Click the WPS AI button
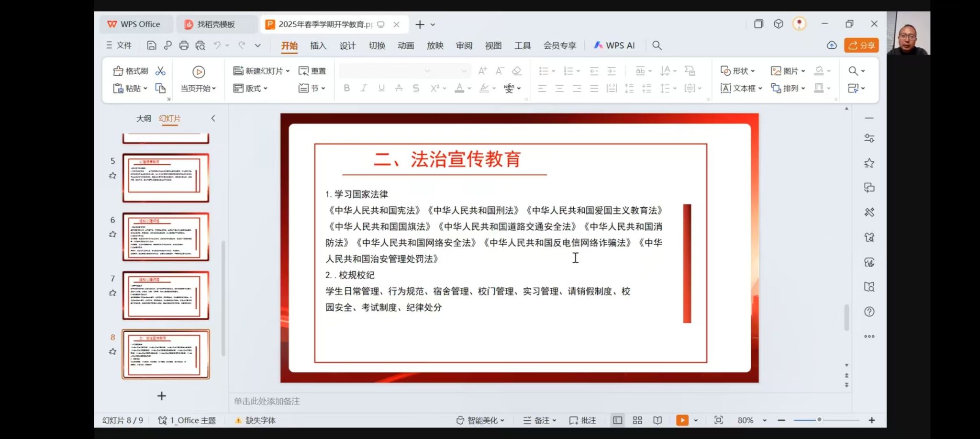Screen dimensions: 980x439 coord(614,45)
